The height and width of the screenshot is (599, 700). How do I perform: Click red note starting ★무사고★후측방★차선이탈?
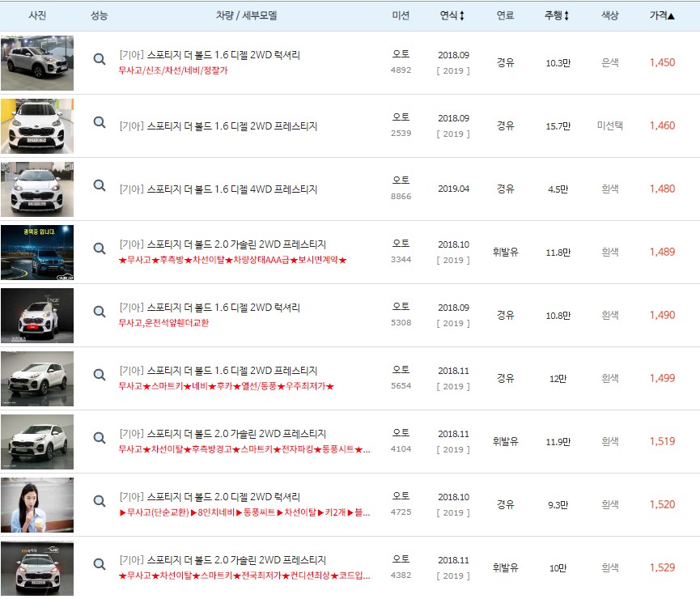(x=232, y=260)
